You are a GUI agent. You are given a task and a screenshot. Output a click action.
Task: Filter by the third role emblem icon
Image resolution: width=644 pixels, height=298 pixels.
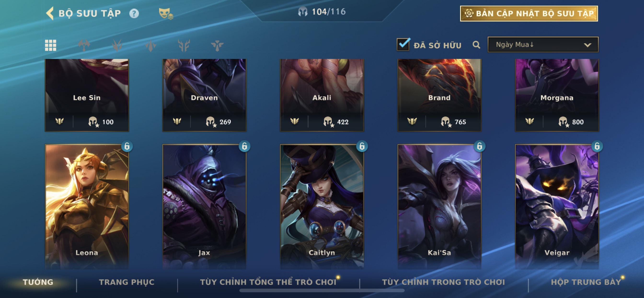pos(117,45)
